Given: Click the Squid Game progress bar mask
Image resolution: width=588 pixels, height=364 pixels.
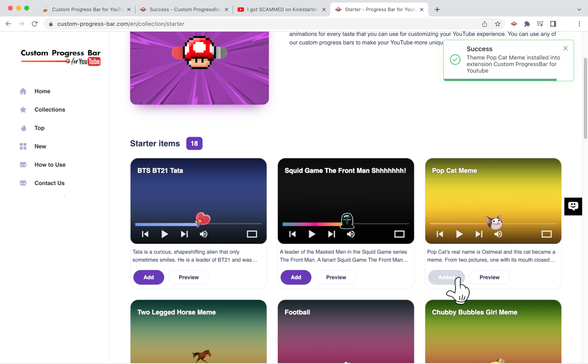Looking at the screenshot, I should 347,221.
